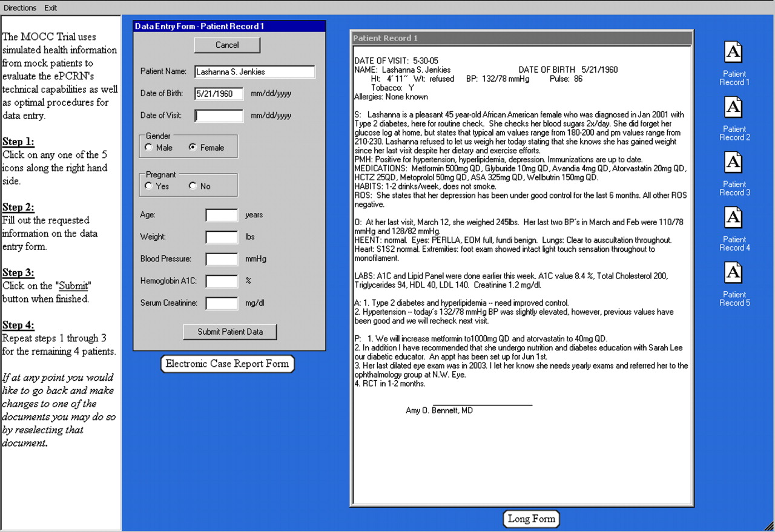Screen dimensions: 775x532
Task: Select the Male gender radio button
Action: 149,147
